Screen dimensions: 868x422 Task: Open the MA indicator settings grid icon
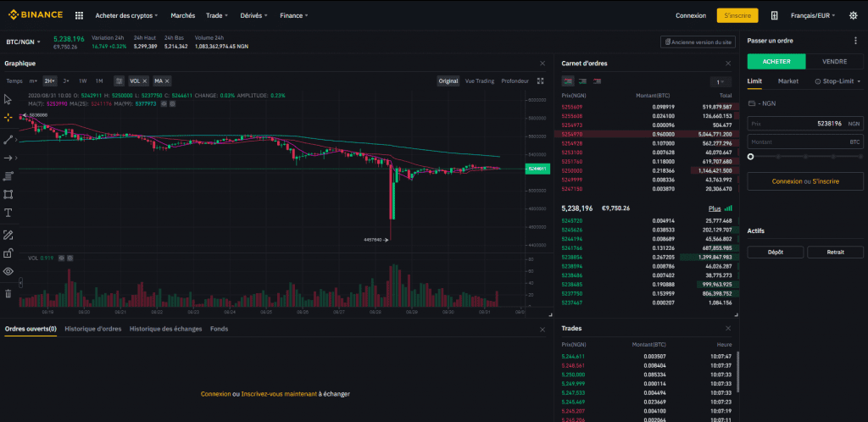pyautogui.click(x=170, y=103)
